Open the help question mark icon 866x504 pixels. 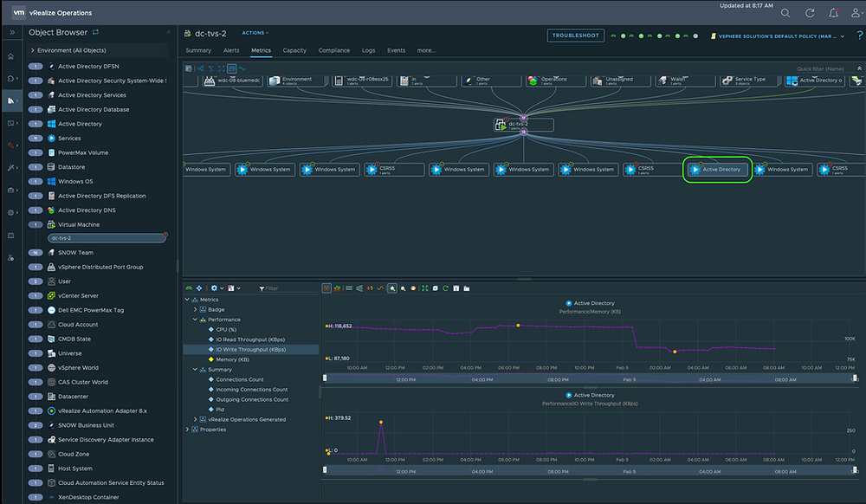point(859,36)
